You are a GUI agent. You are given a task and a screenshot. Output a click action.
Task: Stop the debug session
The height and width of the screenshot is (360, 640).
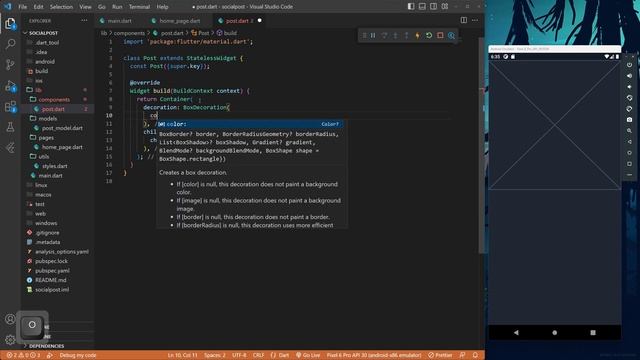tap(440, 36)
